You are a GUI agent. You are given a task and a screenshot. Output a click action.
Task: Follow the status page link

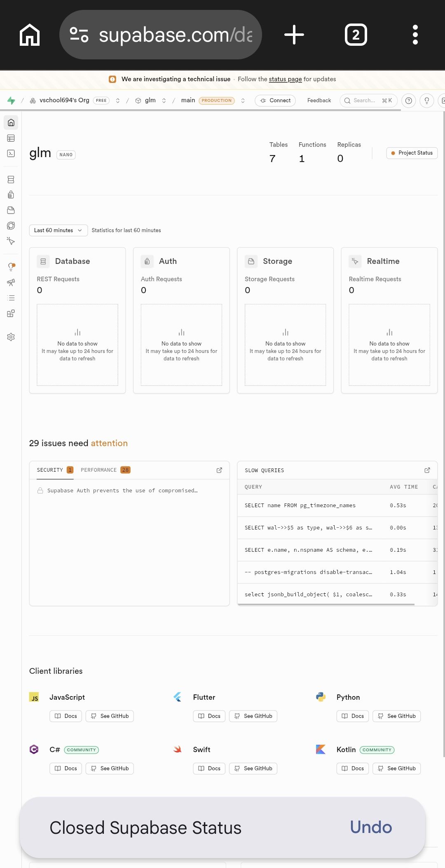tap(285, 79)
